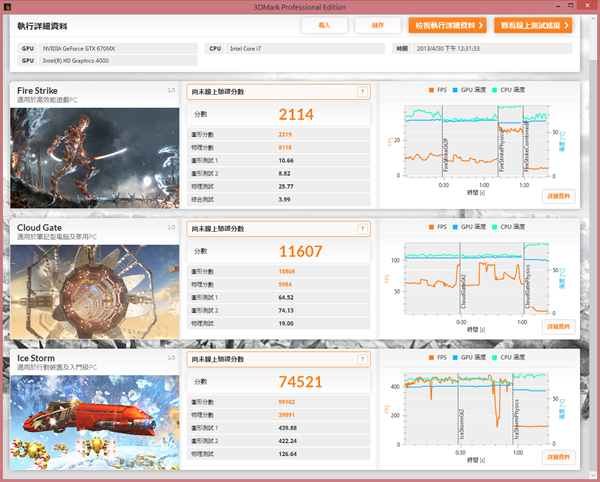
Task: Open 詳細資料 details for Cloud Gate chart
Action: [x=558, y=327]
